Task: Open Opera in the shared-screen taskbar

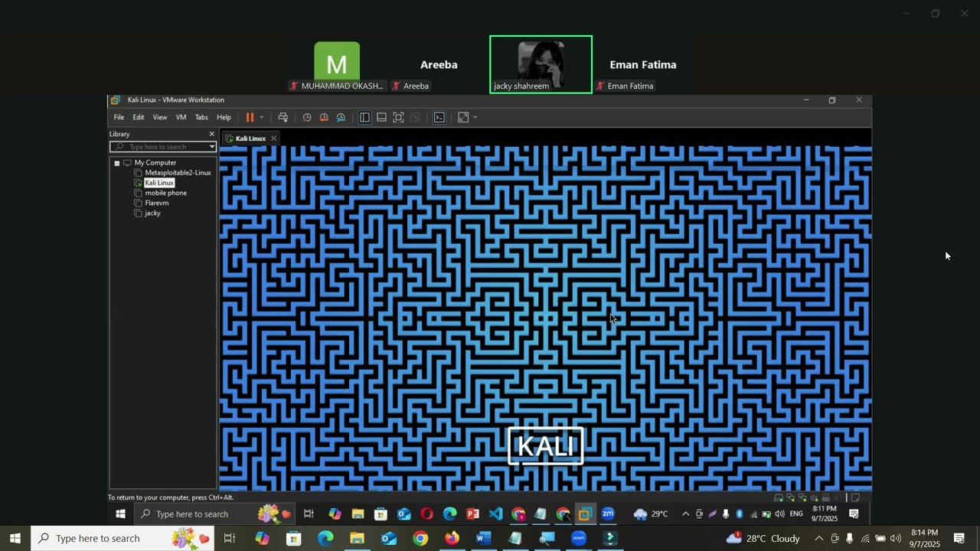Action: point(426,514)
